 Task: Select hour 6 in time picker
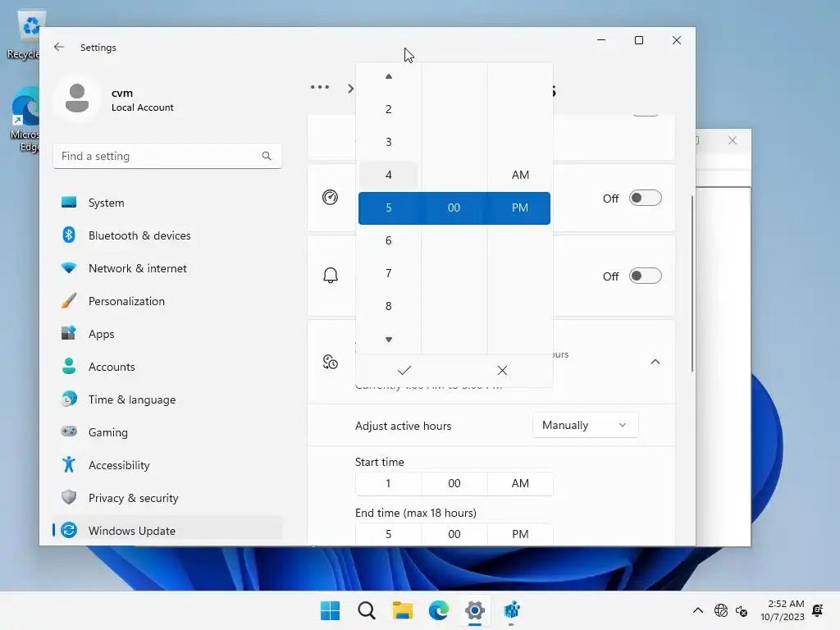pos(388,240)
